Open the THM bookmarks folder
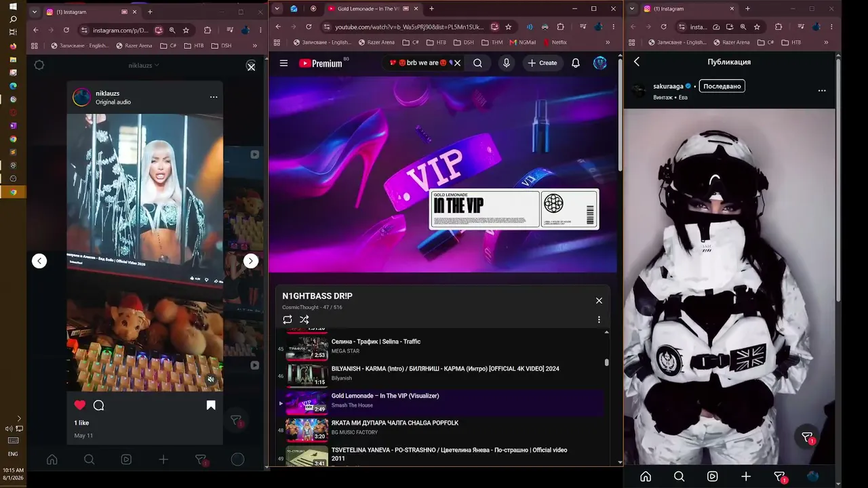Screen dimensions: 868x488 (492, 42)
